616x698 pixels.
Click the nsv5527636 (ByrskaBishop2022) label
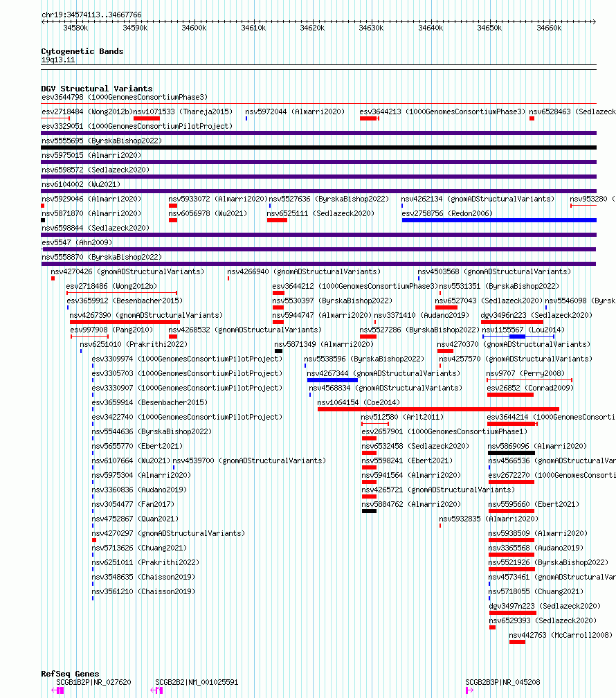coord(329,199)
